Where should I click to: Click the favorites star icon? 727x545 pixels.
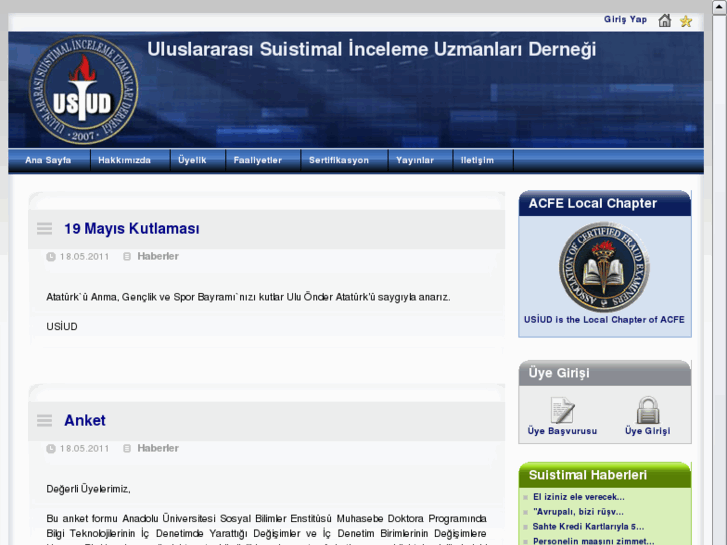pos(686,21)
